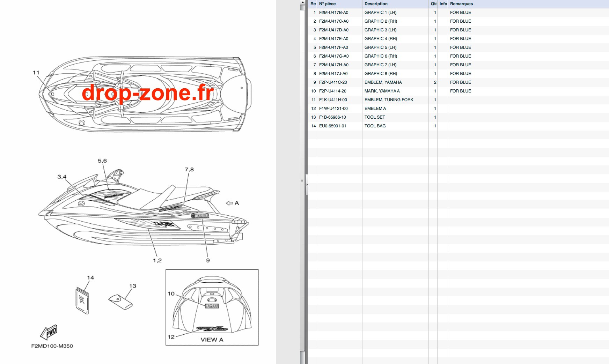Screen dimensions: 609x364
Task: Click part number F1B-65986-10
Action: click(332, 117)
